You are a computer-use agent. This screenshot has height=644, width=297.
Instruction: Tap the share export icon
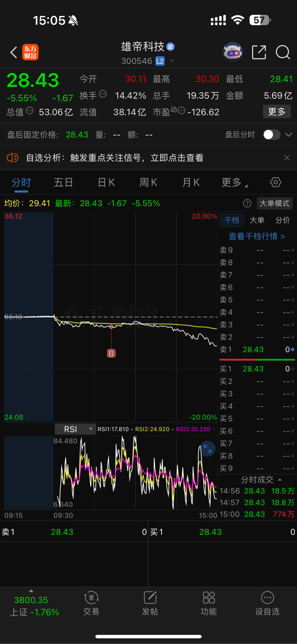(259, 52)
